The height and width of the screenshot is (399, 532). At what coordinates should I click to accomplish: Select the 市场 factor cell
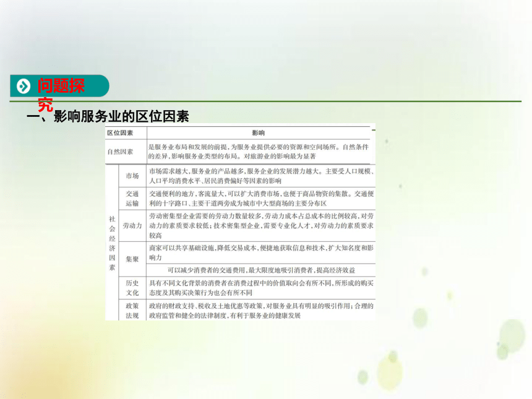pyautogui.click(x=132, y=176)
